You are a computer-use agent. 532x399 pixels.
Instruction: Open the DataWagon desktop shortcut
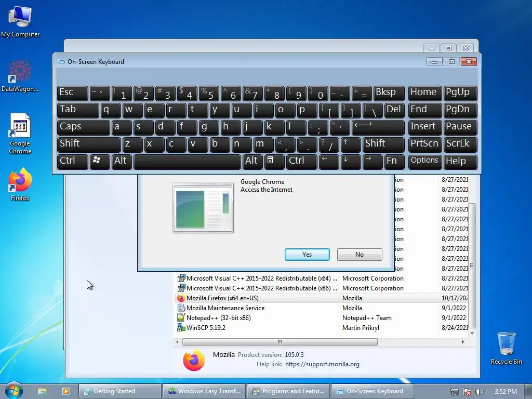(x=20, y=76)
